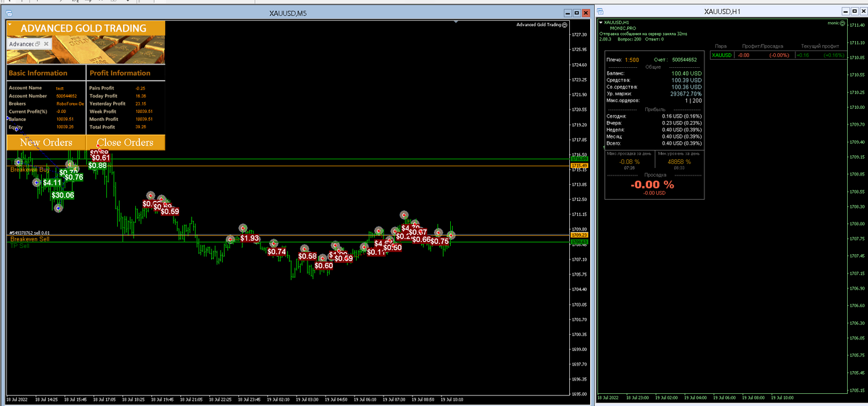This screenshot has width=868, height=406.
Task: Click the Счет number 500544652 in the monic panel
Action: [685, 60]
